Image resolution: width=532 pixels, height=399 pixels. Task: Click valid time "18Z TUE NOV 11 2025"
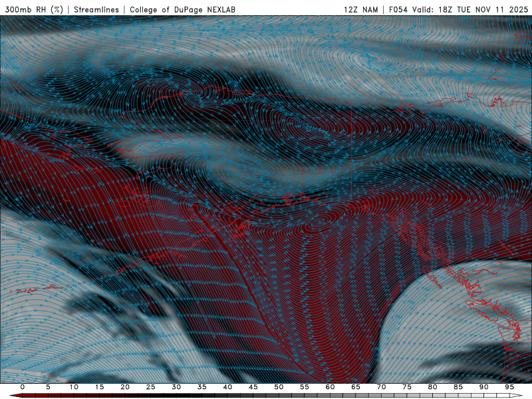click(x=483, y=9)
